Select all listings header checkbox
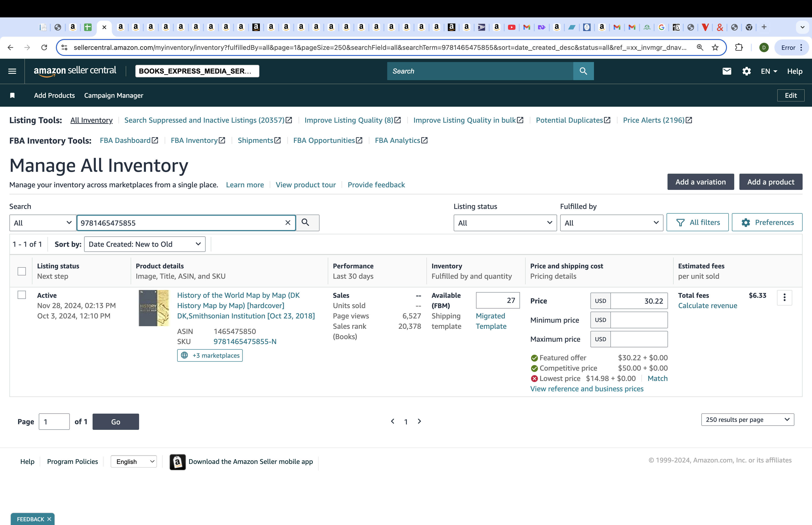This screenshot has height=525, width=812. [x=22, y=271]
